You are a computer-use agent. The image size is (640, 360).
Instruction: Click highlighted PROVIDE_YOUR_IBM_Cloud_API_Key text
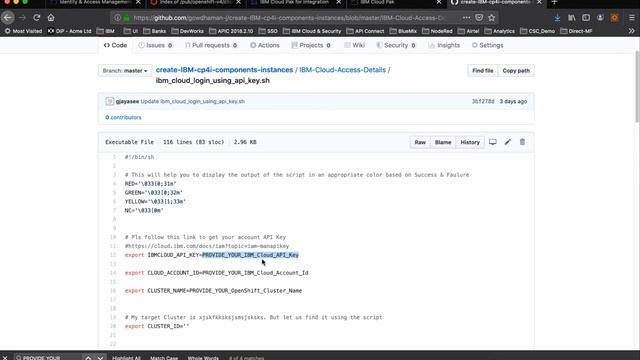click(x=250, y=255)
